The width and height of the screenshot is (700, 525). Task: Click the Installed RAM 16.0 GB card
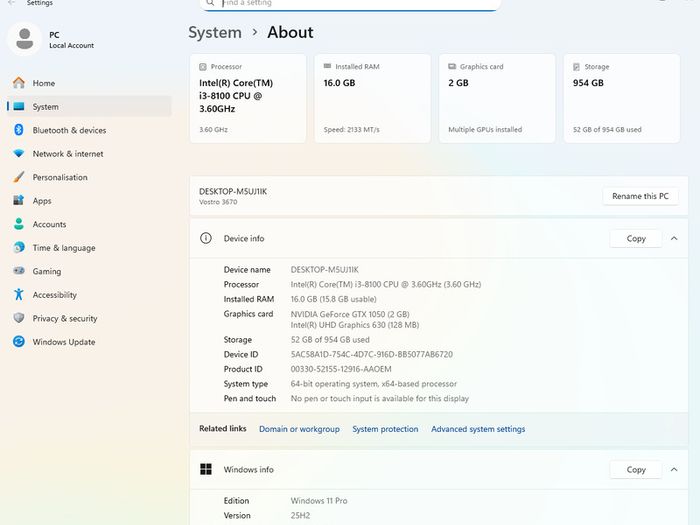point(372,98)
